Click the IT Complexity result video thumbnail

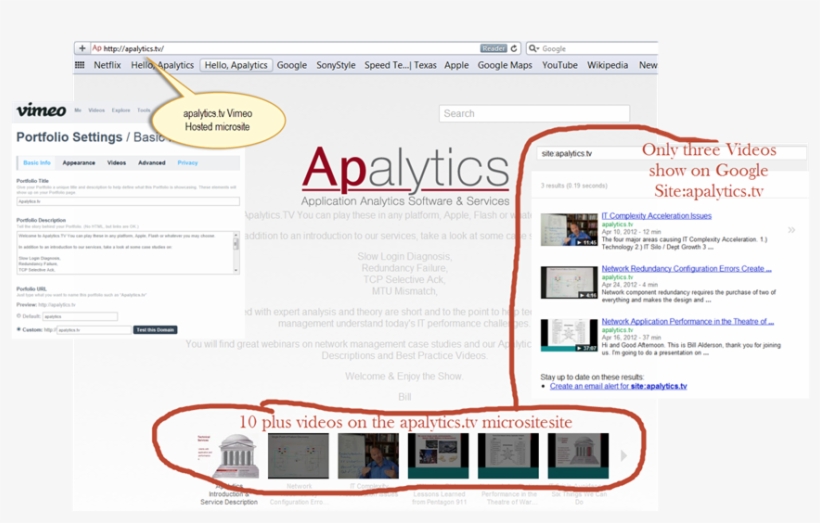(569, 230)
